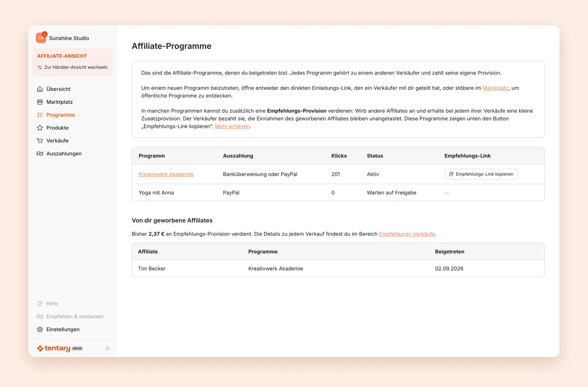Image resolution: width=588 pixels, height=387 pixels.
Task: Open Produkte sidebar item
Action: click(58, 128)
